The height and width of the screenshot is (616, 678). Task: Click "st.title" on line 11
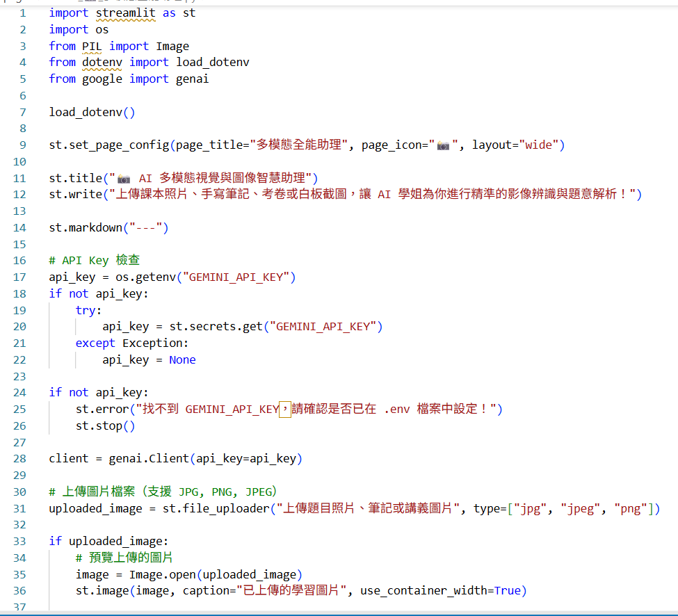76,178
